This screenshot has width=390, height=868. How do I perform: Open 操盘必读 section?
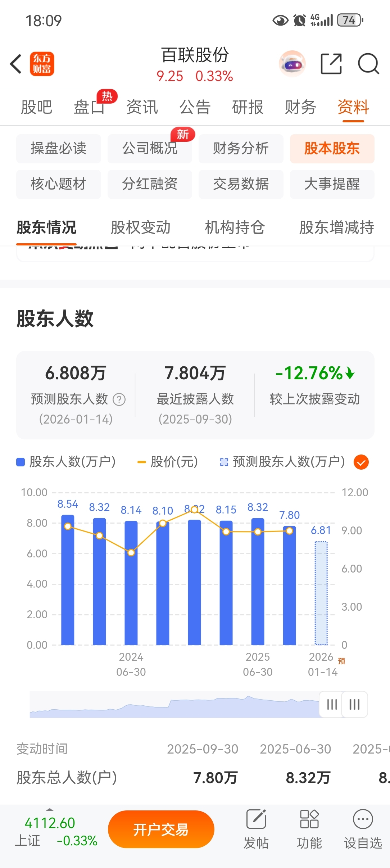point(59,149)
